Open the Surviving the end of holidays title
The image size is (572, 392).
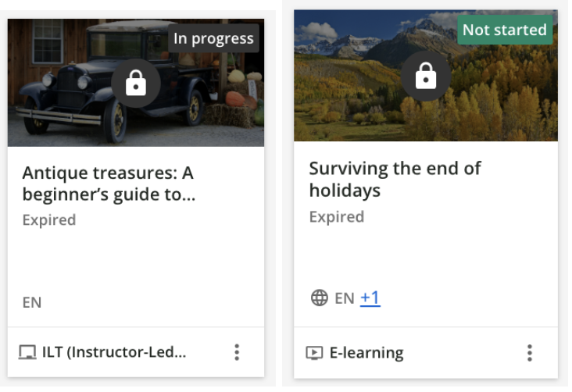click(395, 179)
